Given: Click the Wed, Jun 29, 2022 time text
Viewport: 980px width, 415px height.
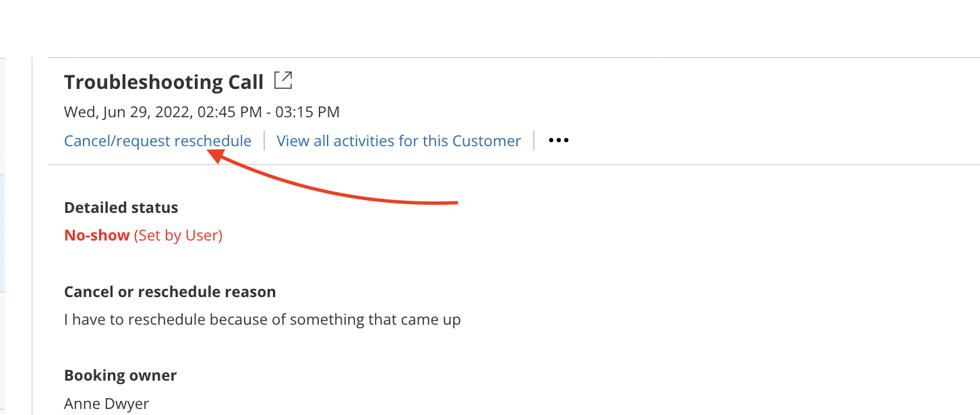Looking at the screenshot, I should tap(202, 112).
